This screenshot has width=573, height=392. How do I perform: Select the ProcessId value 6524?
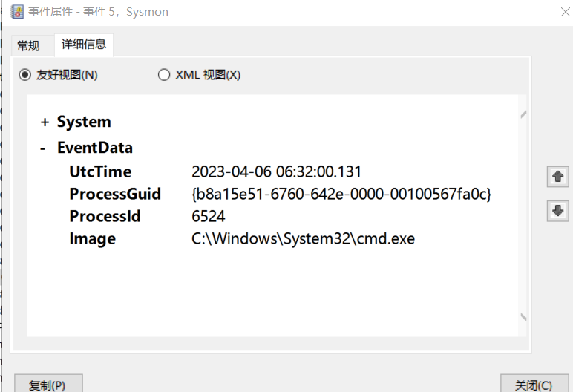tap(209, 217)
